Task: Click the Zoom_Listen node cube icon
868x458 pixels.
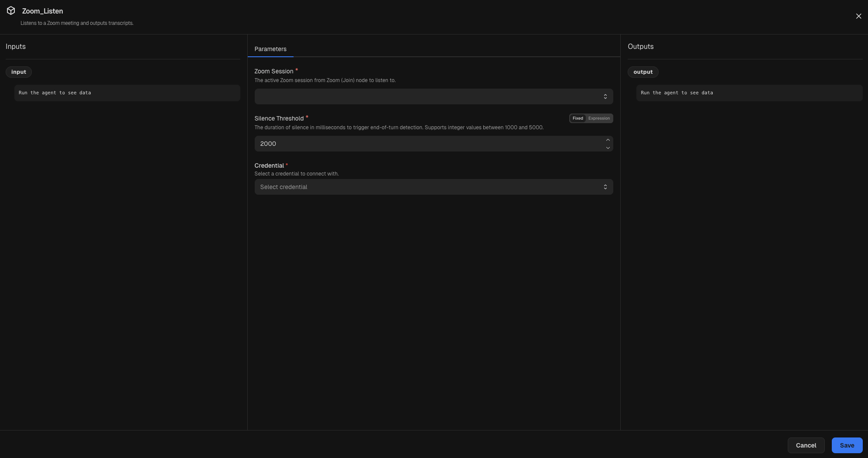Action: point(12,10)
